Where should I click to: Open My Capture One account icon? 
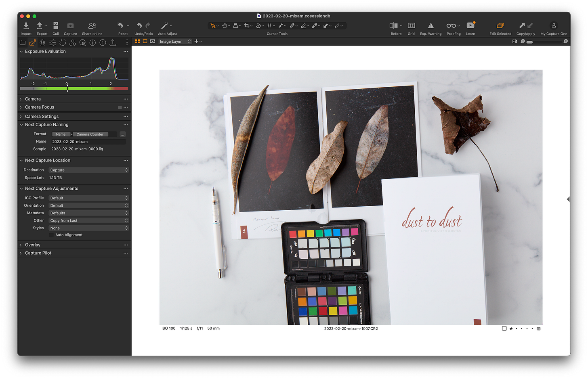(x=554, y=25)
